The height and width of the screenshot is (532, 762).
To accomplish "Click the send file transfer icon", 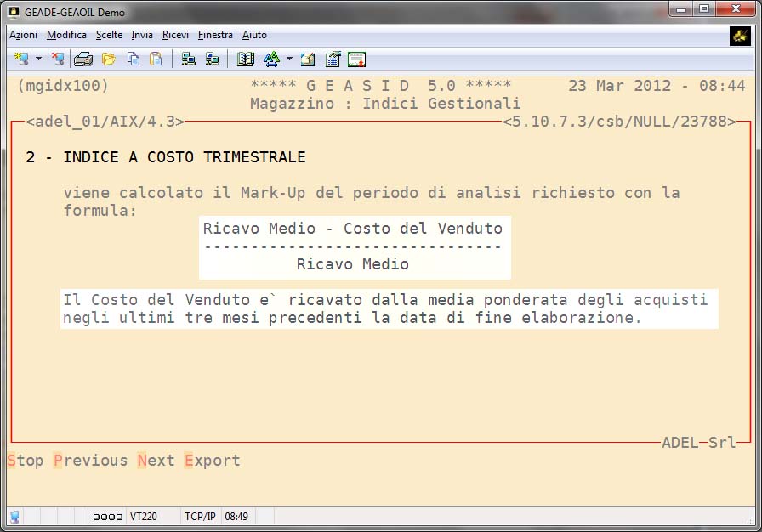I will pos(189,59).
